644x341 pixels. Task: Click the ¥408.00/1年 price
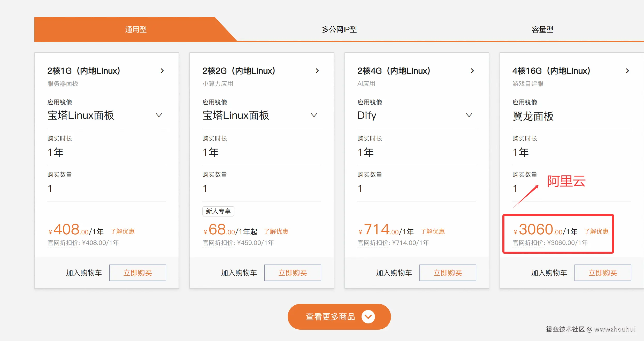pyautogui.click(x=76, y=229)
